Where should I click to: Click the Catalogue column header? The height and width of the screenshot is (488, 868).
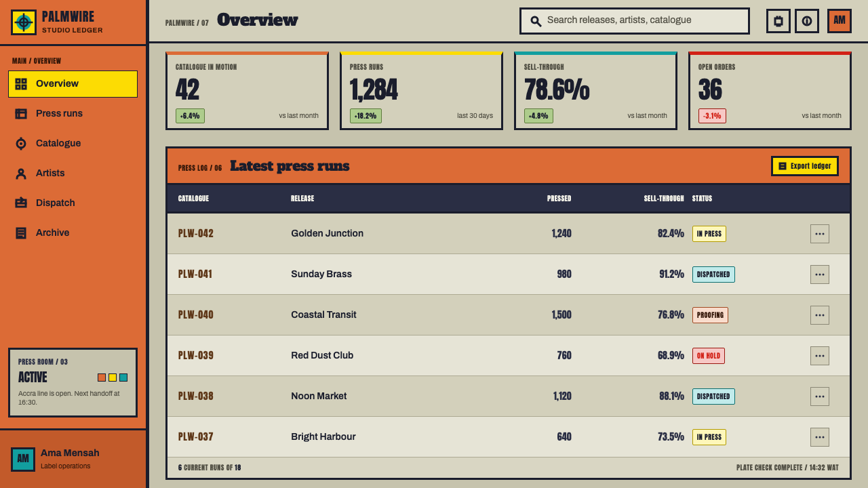pyautogui.click(x=194, y=199)
